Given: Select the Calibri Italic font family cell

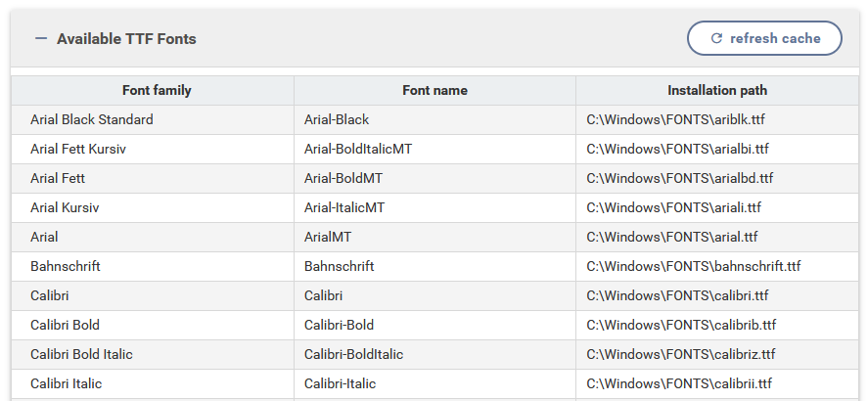Looking at the screenshot, I should pos(67,383).
